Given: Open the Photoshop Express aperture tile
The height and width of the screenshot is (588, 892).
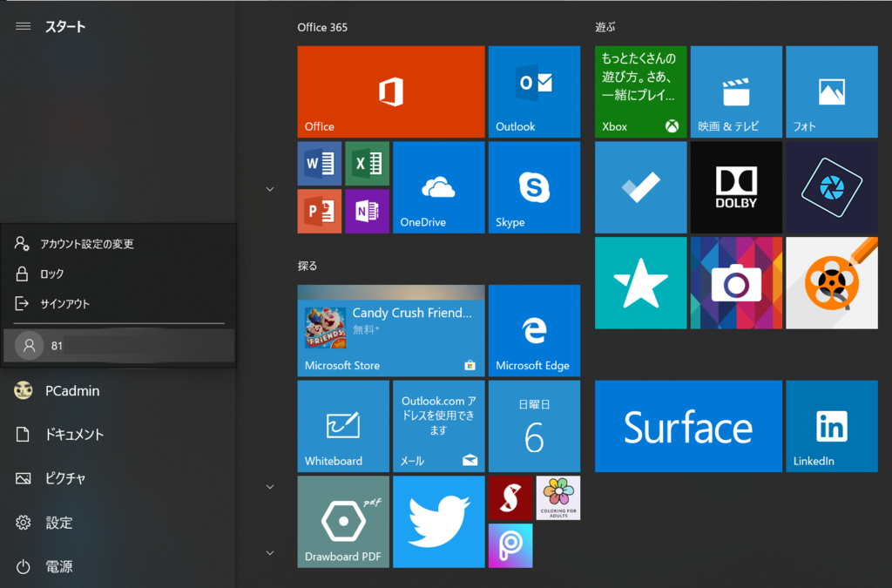Looking at the screenshot, I should (832, 187).
